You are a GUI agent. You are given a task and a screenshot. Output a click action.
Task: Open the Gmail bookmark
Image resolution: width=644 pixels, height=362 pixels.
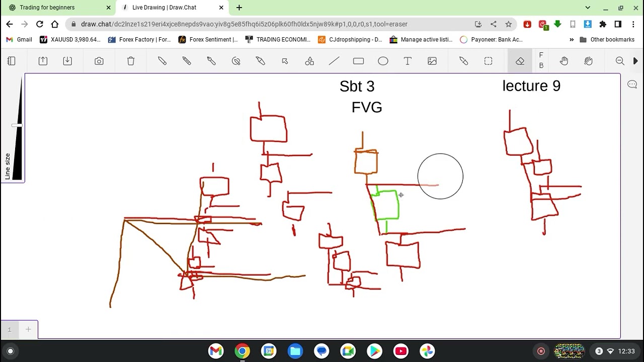tap(19, 39)
